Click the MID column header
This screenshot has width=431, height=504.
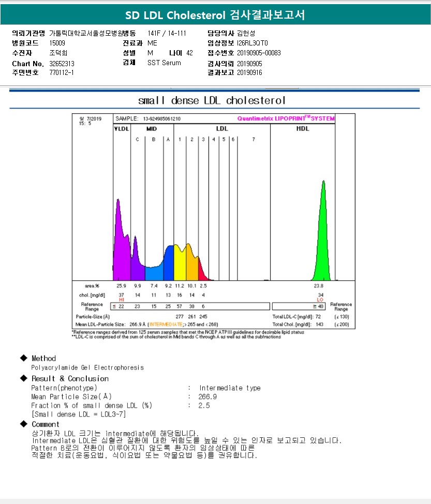(x=152, y=129)
